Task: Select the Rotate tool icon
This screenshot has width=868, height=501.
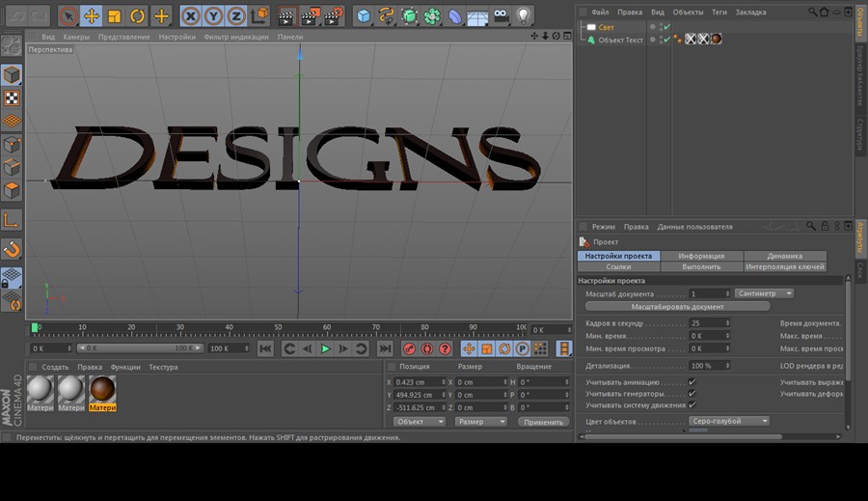Action: pyautogui.click(x=138, y=16)
